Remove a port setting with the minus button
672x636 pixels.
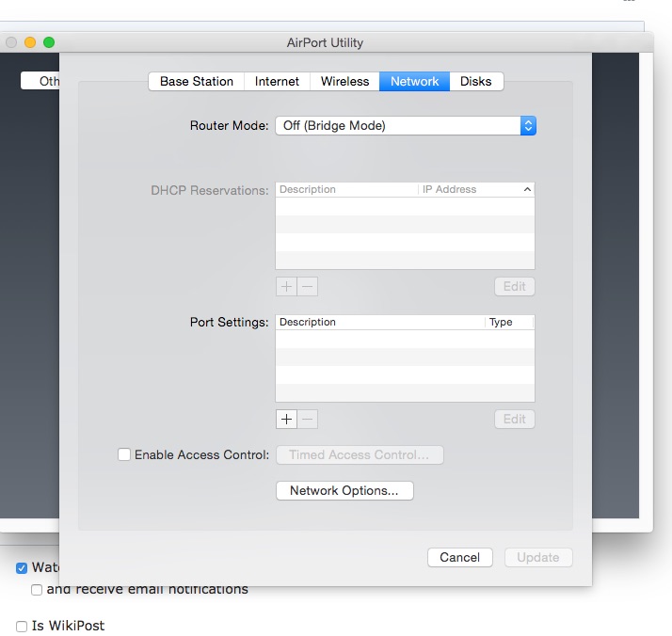307,419
